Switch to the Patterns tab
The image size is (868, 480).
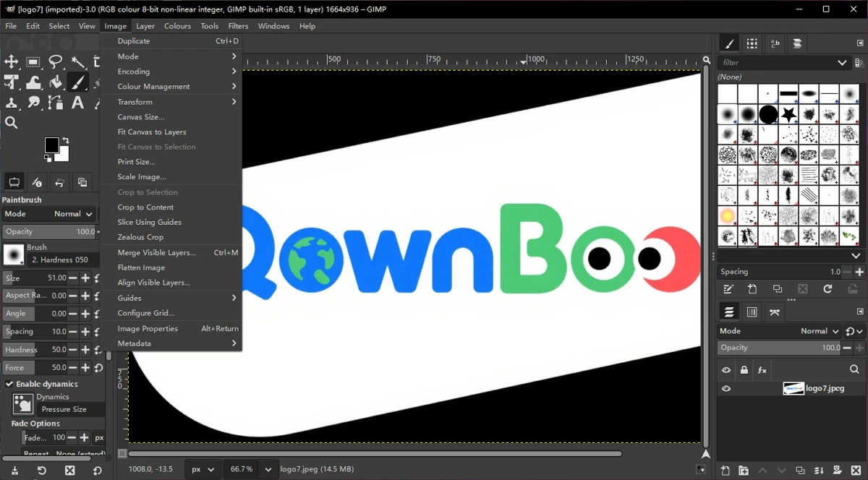[752, 43]
